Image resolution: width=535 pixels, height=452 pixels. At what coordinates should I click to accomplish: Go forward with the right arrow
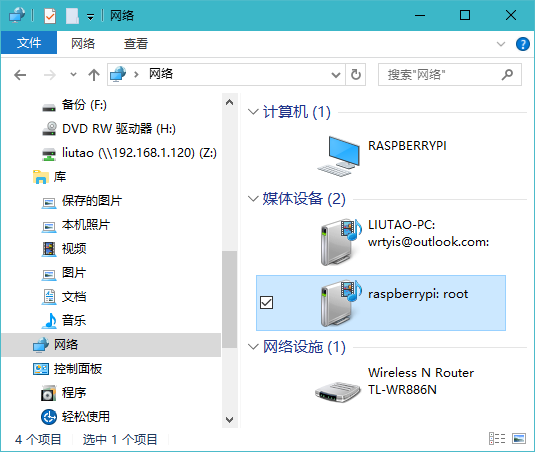[50, 75]
